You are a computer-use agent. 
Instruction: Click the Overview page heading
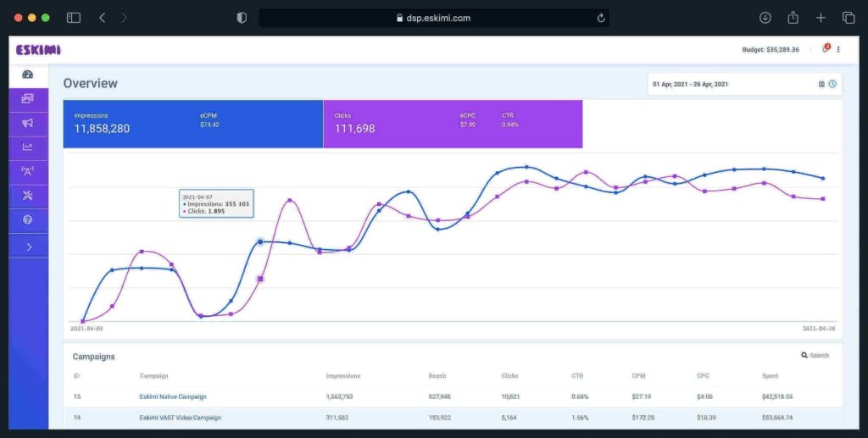tap(90, 84)
